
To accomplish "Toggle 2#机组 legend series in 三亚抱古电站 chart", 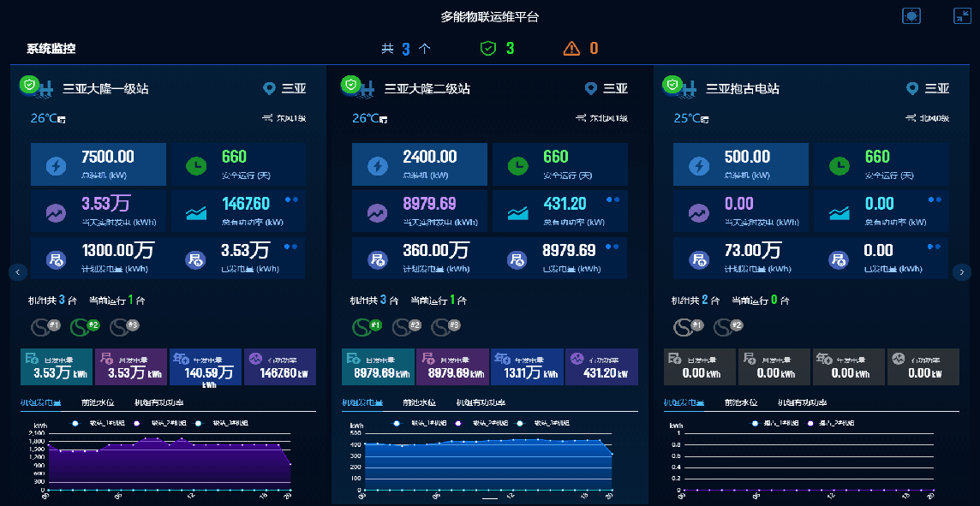I will click(x=830, y=423).
